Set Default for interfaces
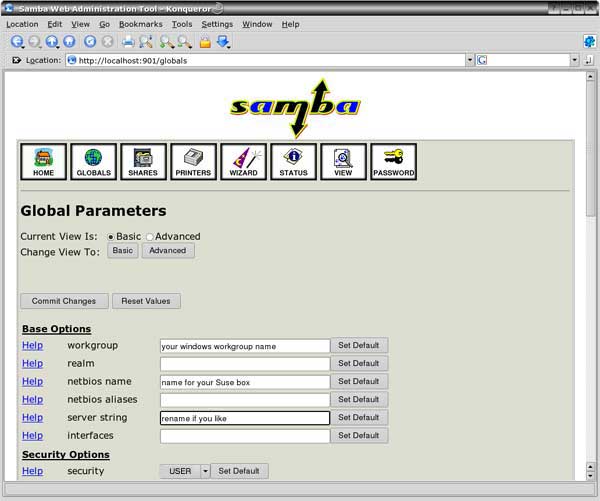This screenshot has width=600, height=501. [x=359, y=435]
